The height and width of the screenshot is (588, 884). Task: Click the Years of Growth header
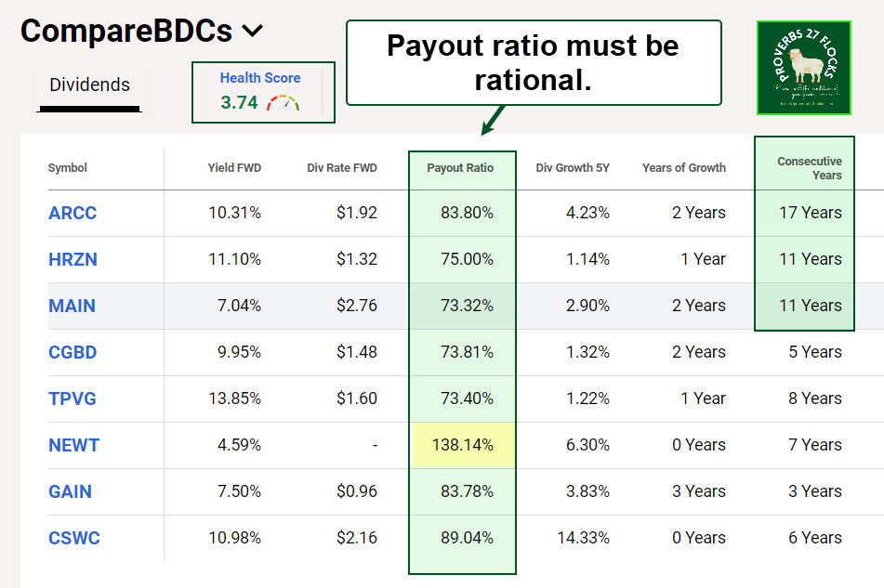point(683,168)
